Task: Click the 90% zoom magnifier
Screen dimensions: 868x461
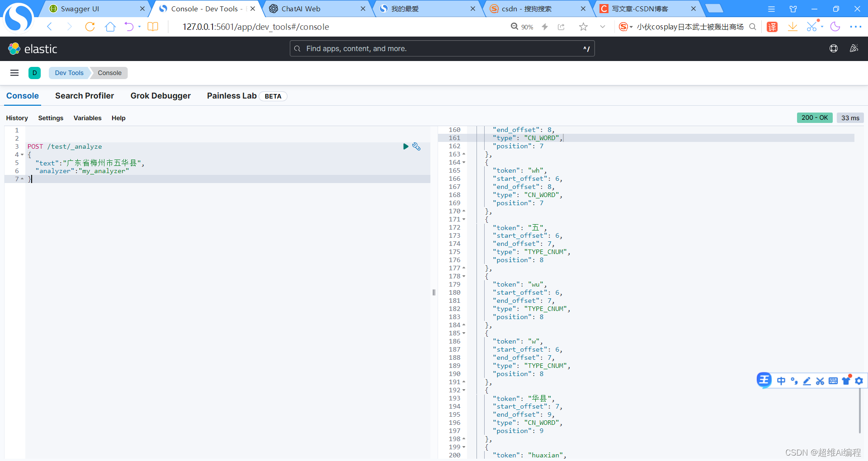Action: click(x=514, y=27)
